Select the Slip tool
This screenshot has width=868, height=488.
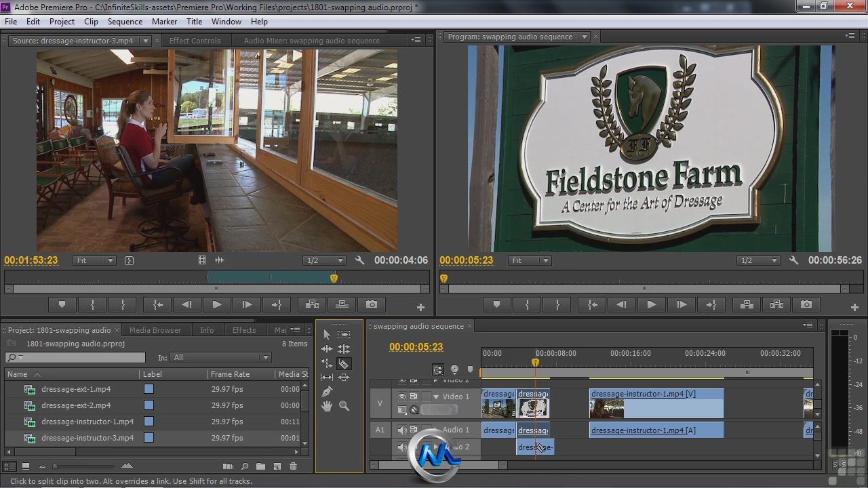(326, 378)
